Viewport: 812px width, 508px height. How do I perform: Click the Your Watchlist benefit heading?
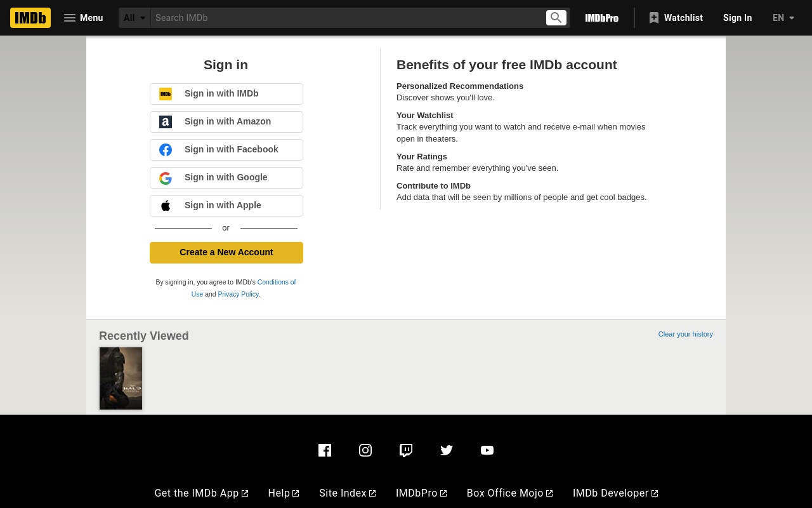point(425,116)
